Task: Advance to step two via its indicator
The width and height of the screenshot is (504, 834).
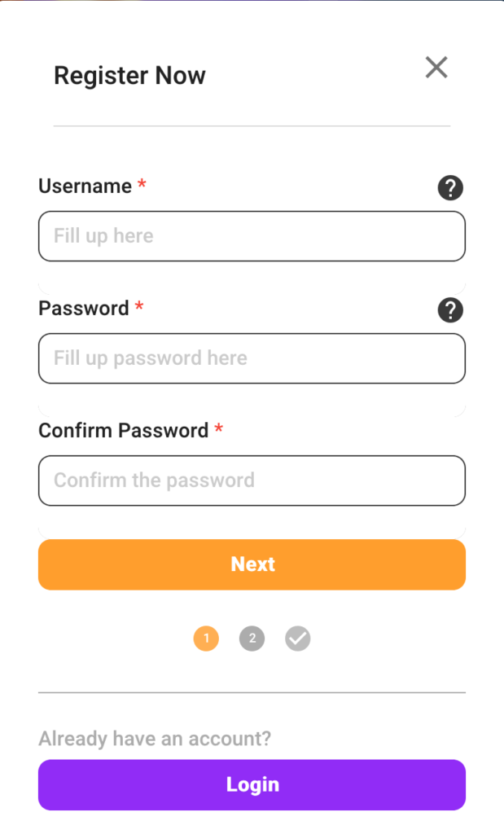Action: coord(252,639)
